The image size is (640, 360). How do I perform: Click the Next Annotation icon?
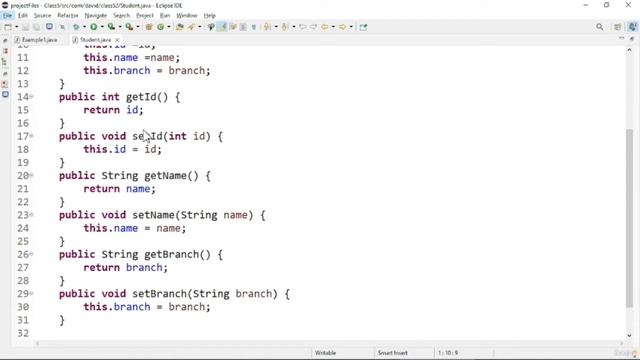pyautogui.click(x=267, y=27)
